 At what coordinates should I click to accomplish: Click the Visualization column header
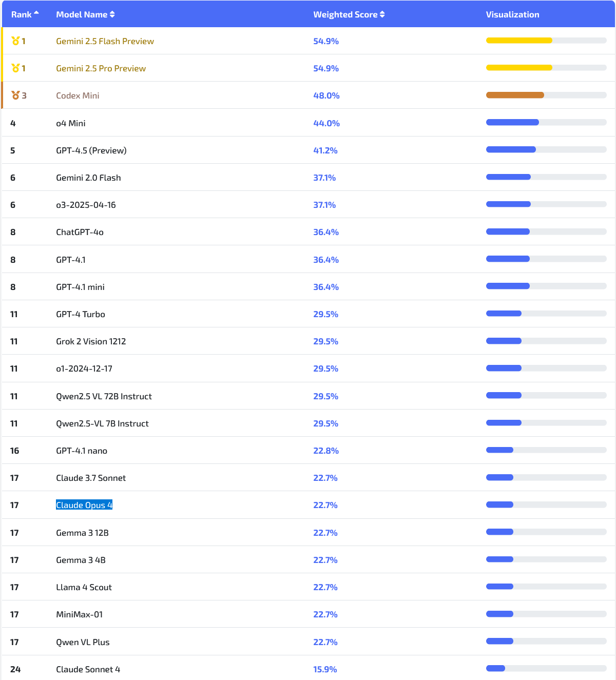click(512, 14)
